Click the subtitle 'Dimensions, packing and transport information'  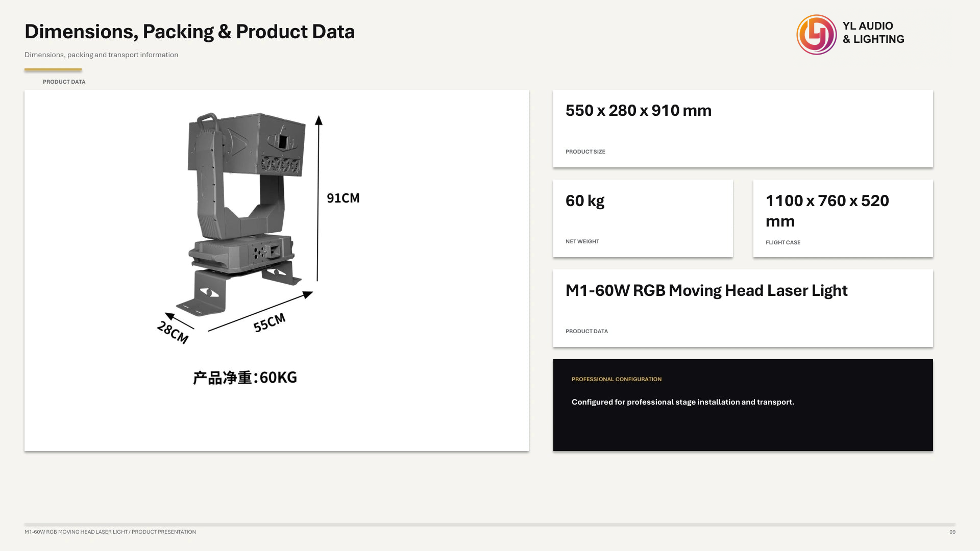click(x=101, y=55)
